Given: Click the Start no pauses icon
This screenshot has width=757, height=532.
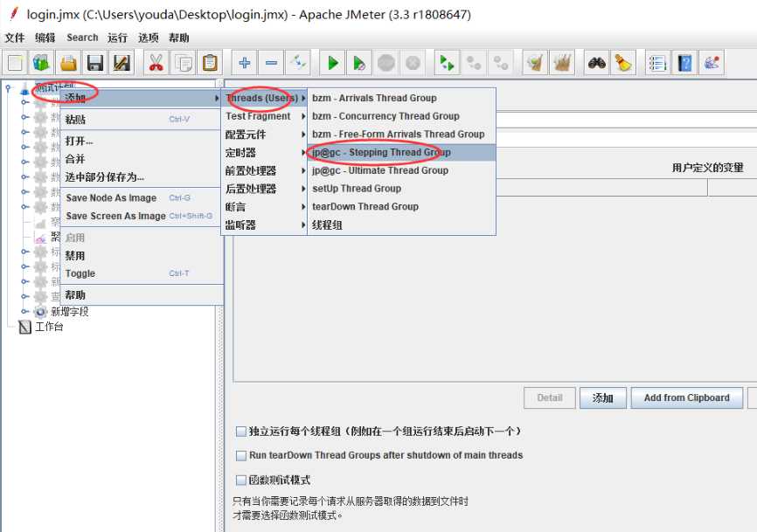Looking at the screenshot, I should [359, 63].
